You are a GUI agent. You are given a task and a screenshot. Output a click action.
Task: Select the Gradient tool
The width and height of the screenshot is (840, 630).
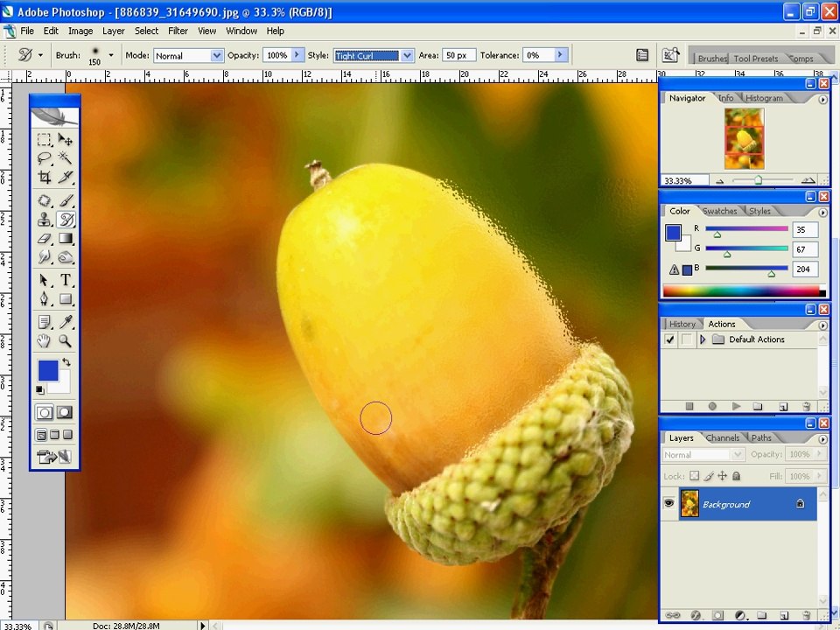(66, 238)
